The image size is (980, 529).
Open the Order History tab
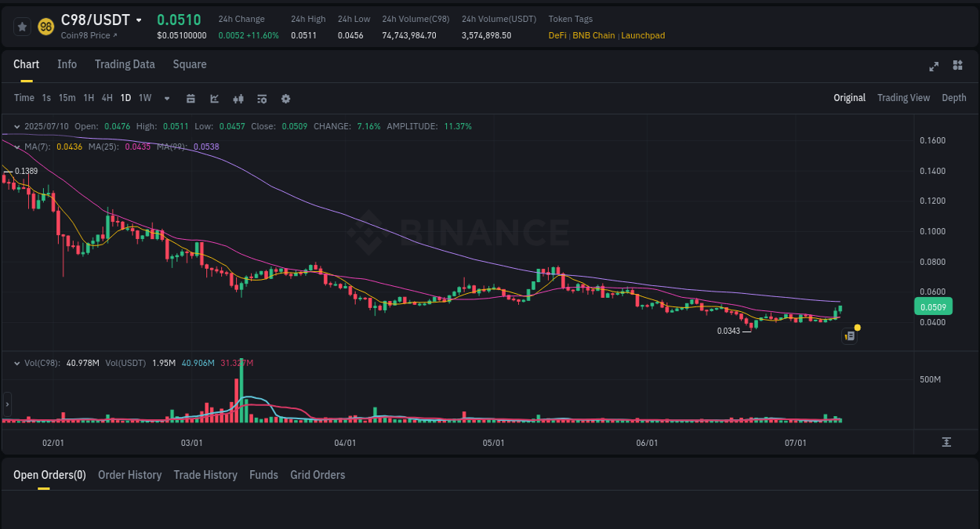click(x=129, y=474)
